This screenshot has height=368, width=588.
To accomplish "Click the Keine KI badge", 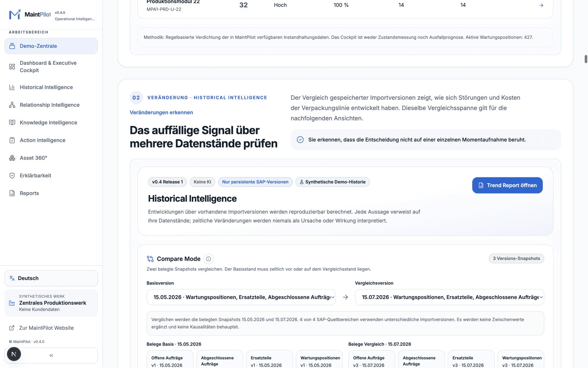I will click(202, 182).
